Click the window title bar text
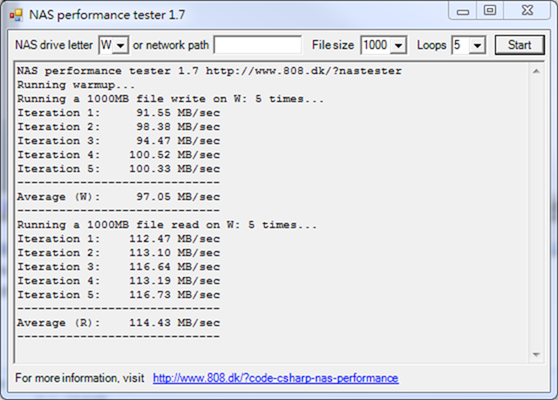Screen dimensions: 558x400 (107, 15)
